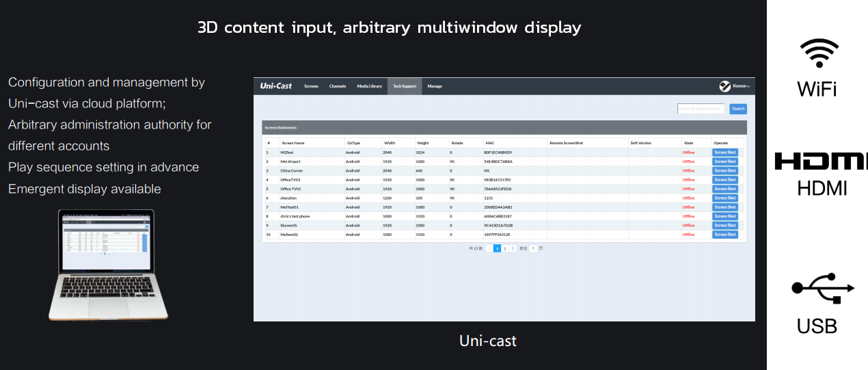Open the Screens tab

tap(312, 86)
